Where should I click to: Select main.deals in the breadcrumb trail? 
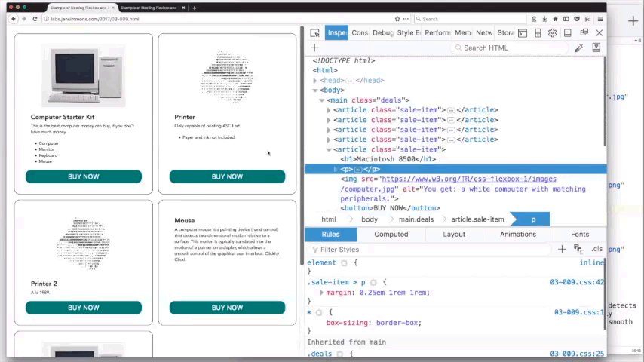tap(416, 219)
